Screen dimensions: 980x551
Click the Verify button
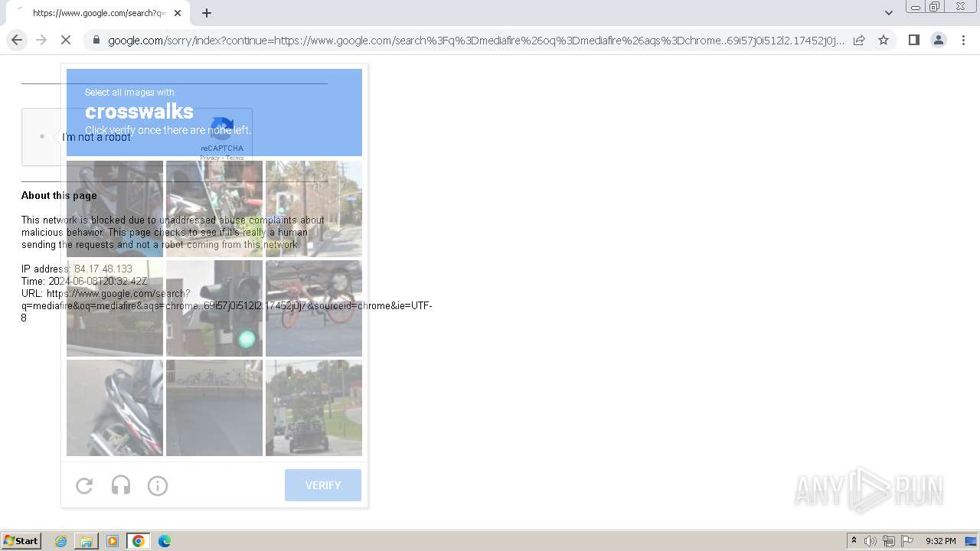323,485
